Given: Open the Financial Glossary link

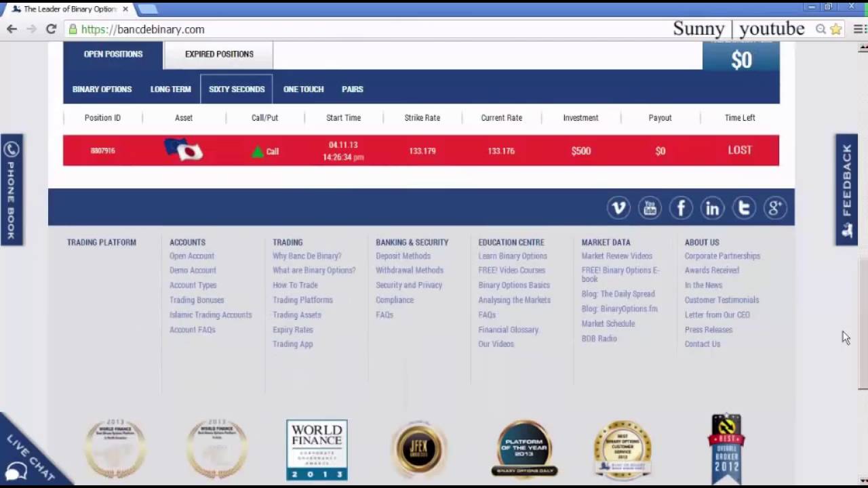Looking at the screenshot, I should [509, 329].
